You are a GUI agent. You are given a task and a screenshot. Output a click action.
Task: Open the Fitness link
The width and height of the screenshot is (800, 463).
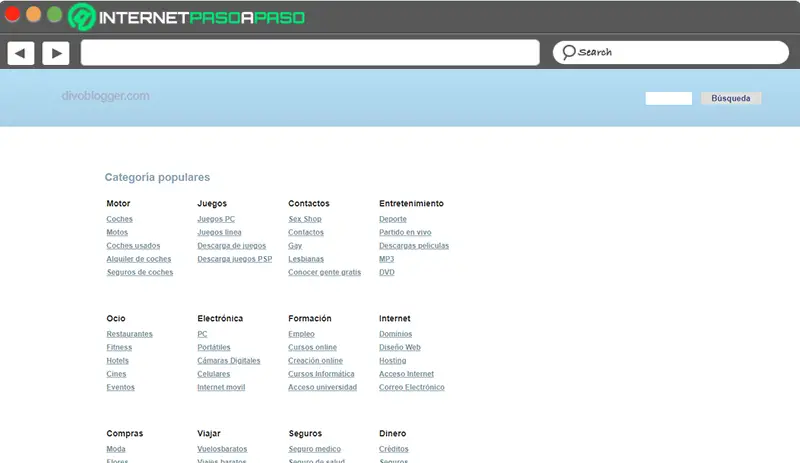coord(119,347)
